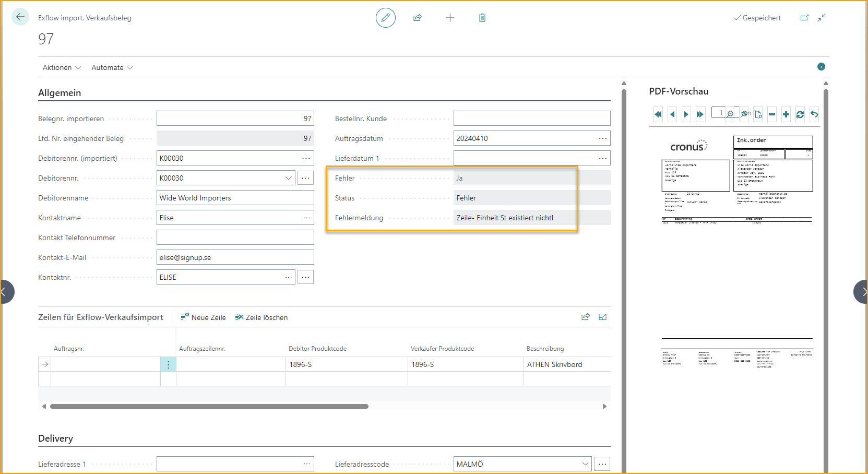Click the PDF refresh icon
This screenshot has width=868, height=474.
[x=800, y=114]
